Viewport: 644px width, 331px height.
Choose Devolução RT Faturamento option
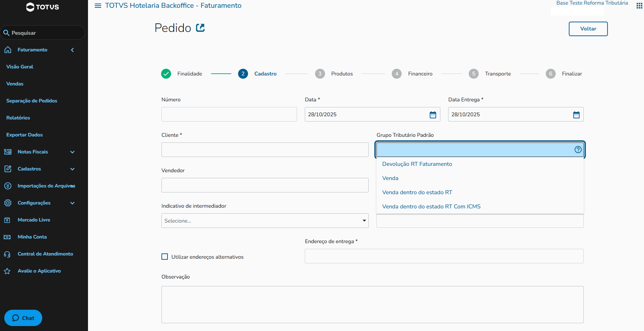[417, 164]
